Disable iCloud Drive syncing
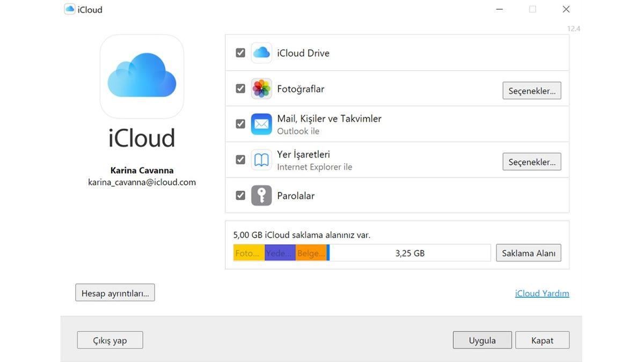The image size is (644, 362). [240, 53]
